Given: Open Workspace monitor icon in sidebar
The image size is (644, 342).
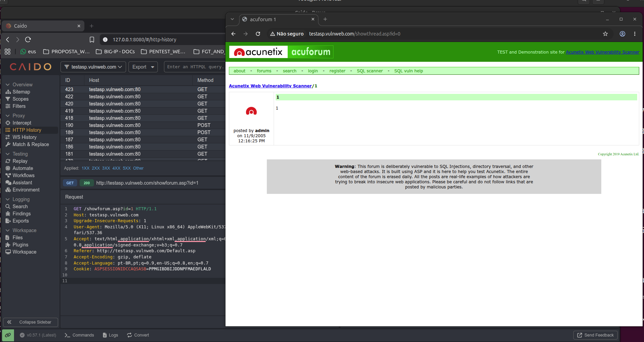Looking at the screenshot, I should pos(8,252).
